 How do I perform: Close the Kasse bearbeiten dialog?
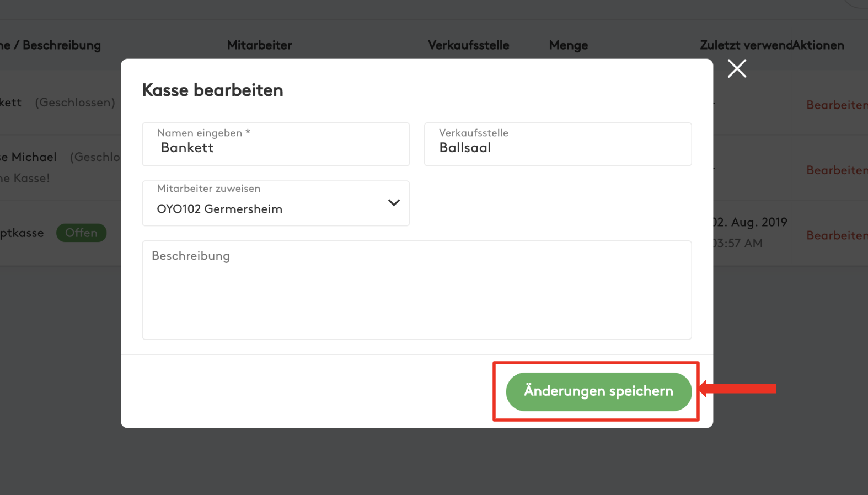tap(737, 68)
